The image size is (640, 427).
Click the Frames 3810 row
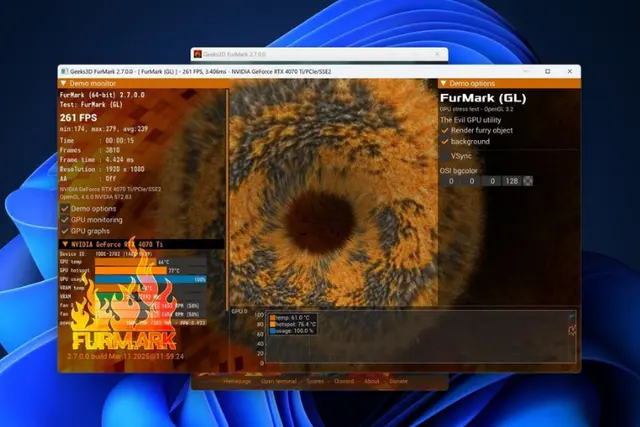(90, 150)
